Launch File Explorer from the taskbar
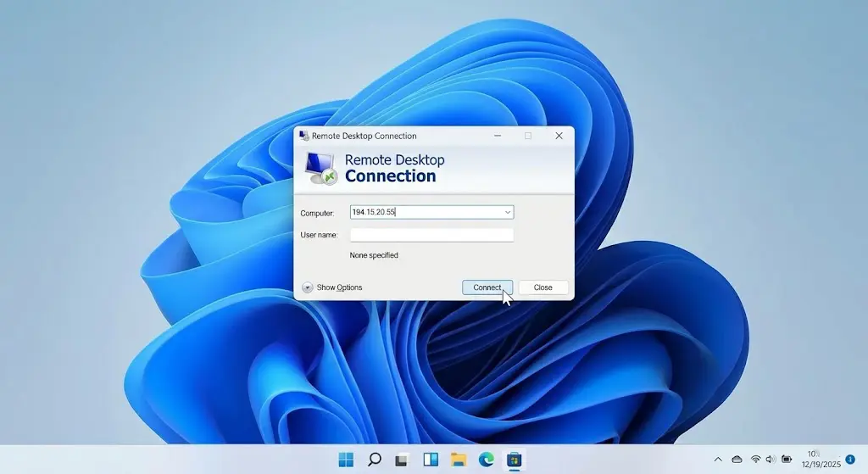Image resolution: width=868 pixels, height=474 pixels. [x=458, y=460]
